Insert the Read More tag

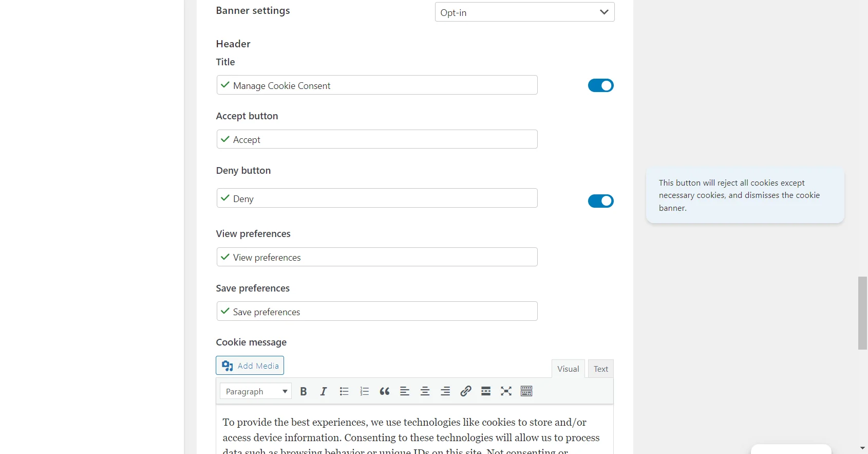(485, 391)
